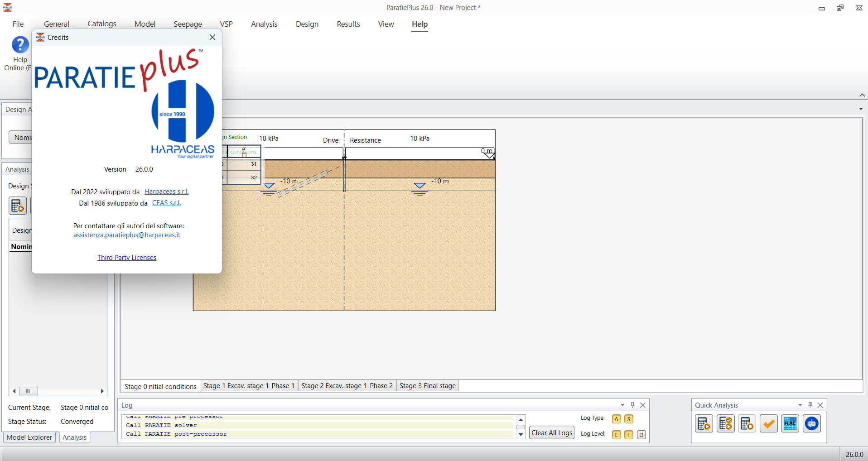The width and height of the screenshot is (868, 461).
Task: Open the FLAC export icon
Action: click(790, 424)
